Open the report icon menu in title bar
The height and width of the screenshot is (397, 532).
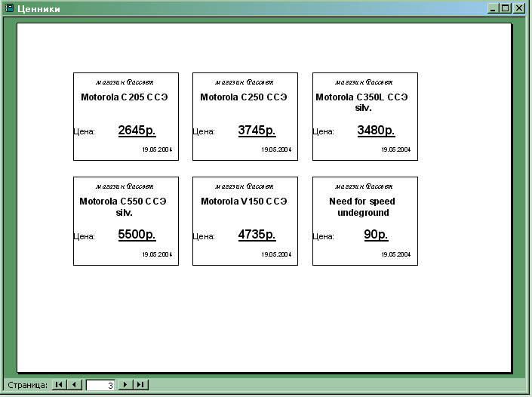[9, 8]
